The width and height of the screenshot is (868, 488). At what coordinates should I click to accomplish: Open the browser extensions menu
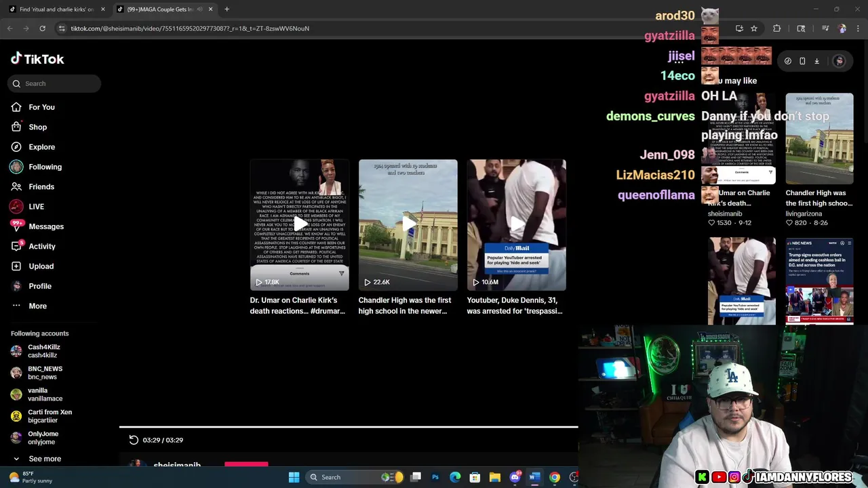(777, 28)
